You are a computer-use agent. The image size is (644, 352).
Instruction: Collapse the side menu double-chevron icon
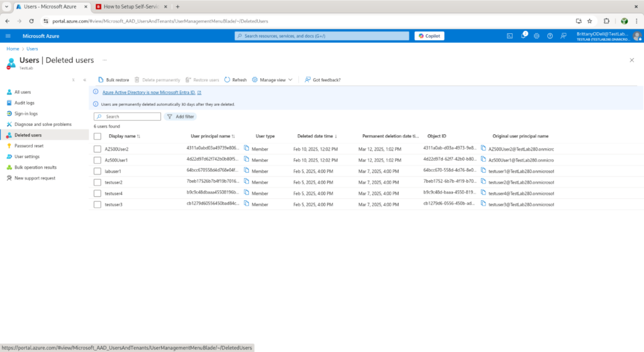pyautogui.click(x=85, y=80)
